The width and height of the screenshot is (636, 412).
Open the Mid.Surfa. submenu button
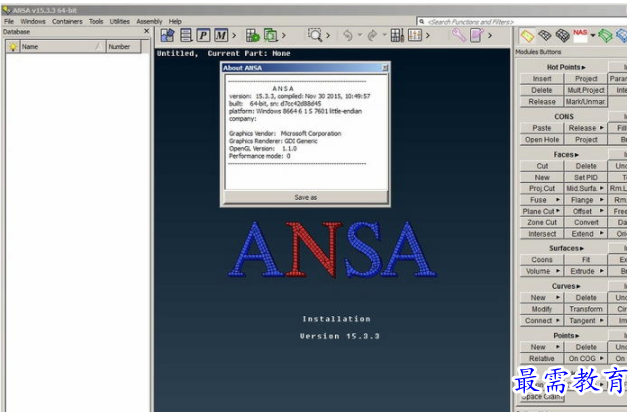(x=586, y=189)
